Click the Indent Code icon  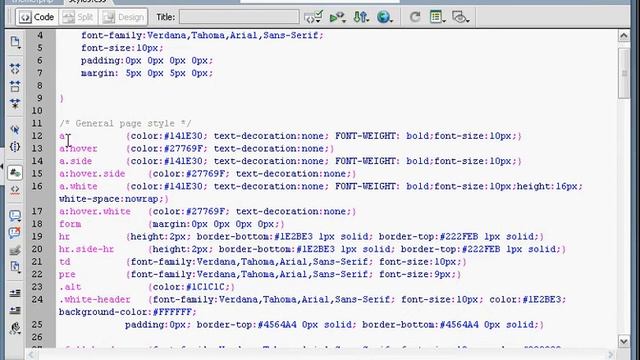15,293
